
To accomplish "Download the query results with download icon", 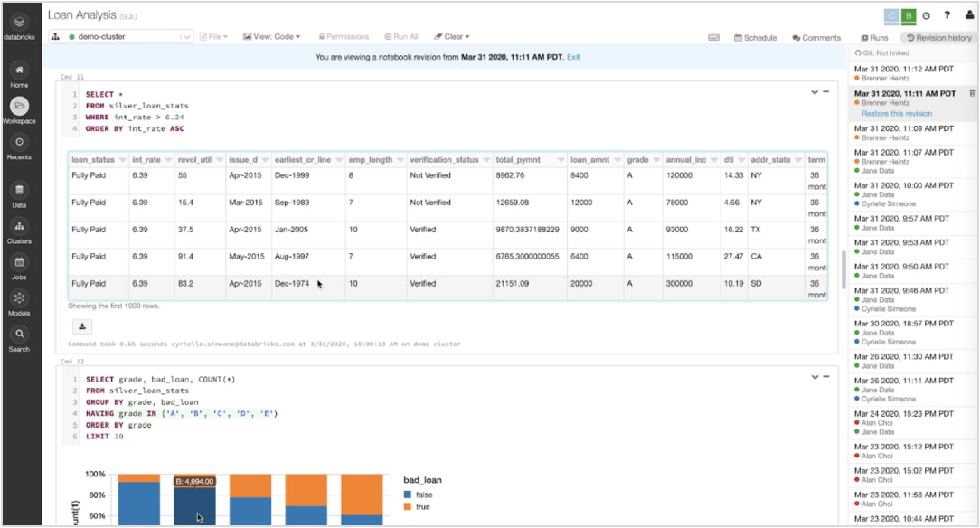I will pos(81,326).
